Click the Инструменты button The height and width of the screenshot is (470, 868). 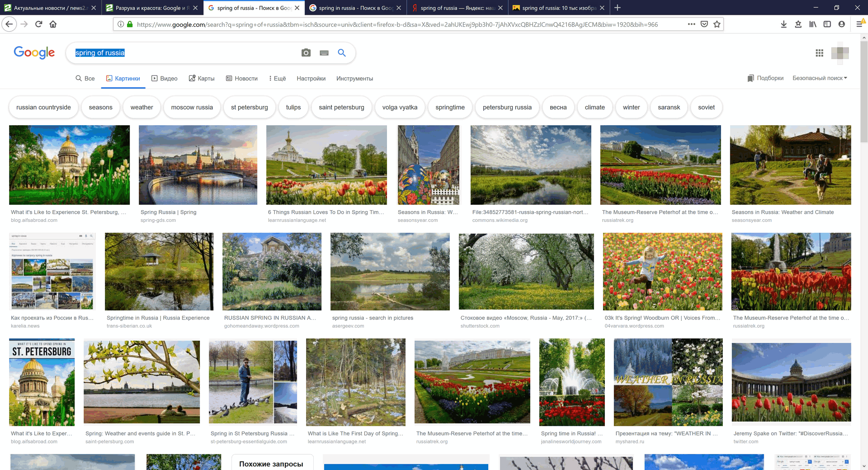(x=354, y=79)
